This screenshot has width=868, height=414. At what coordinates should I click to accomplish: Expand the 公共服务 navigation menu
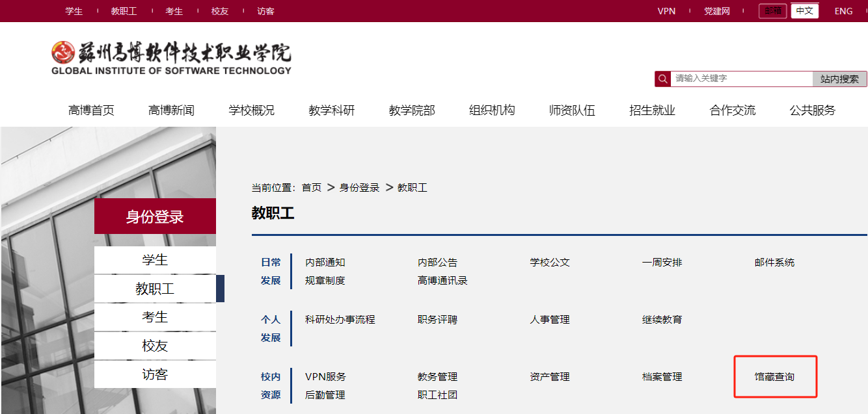coord(812,110)
